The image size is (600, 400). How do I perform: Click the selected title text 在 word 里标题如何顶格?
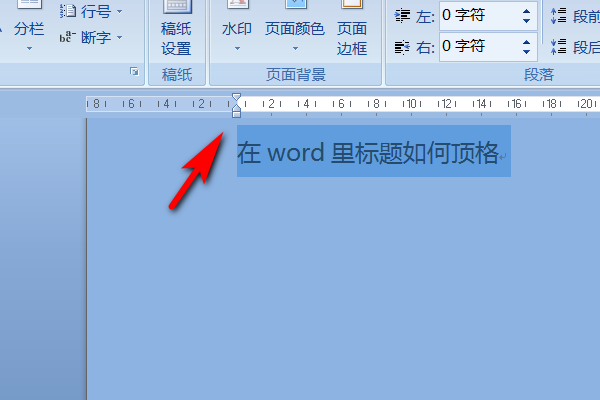[368, 153]
